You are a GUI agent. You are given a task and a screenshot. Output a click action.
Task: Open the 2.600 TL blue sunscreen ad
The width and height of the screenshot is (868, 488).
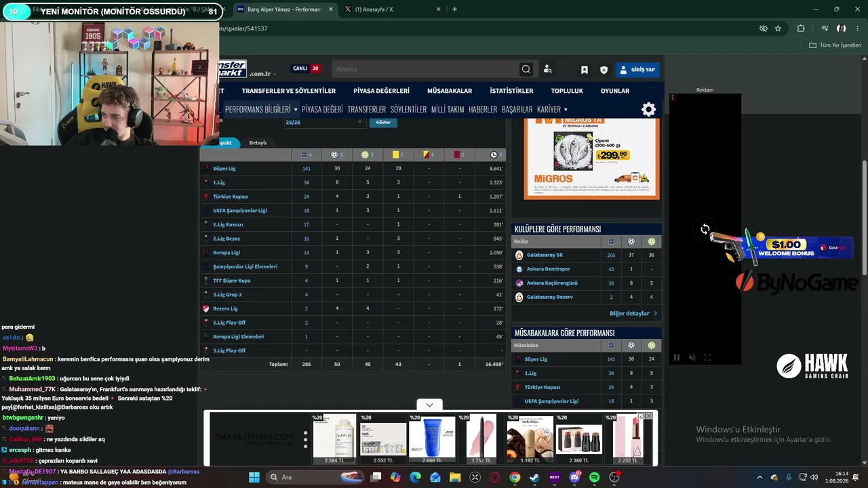click(432, 439)
